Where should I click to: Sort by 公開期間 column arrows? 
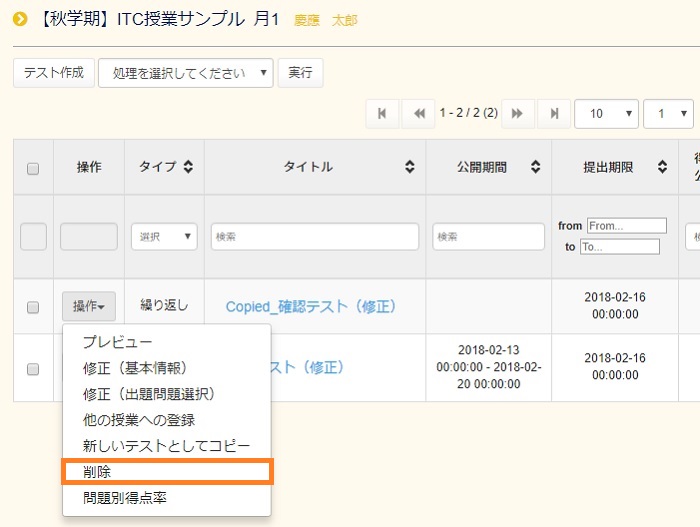coord(536,167)
